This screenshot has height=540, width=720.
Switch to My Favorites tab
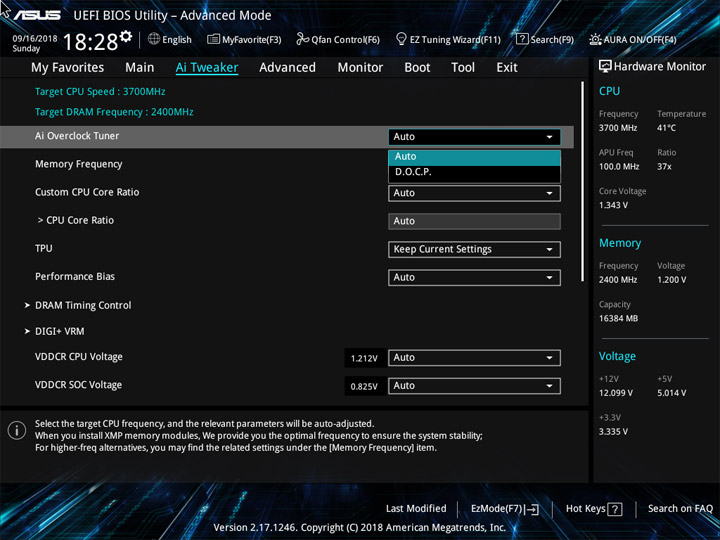[x=68, y=68]
